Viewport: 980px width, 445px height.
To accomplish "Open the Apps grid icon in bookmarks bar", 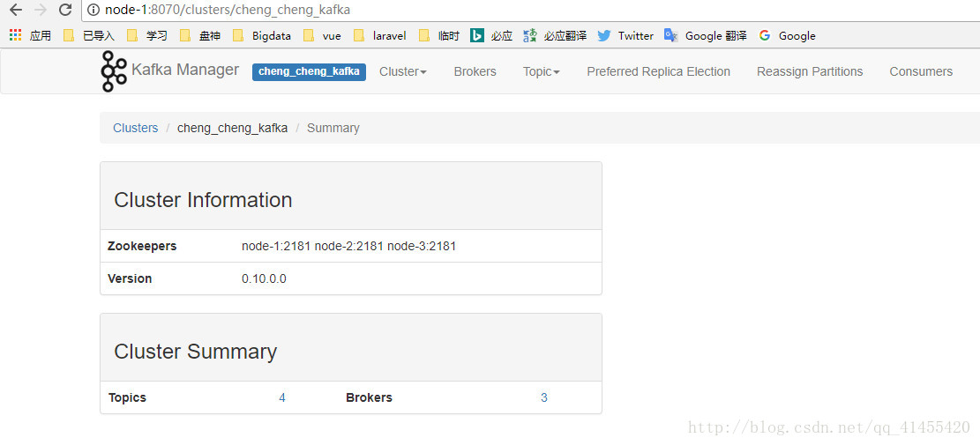I will (16, 35).
